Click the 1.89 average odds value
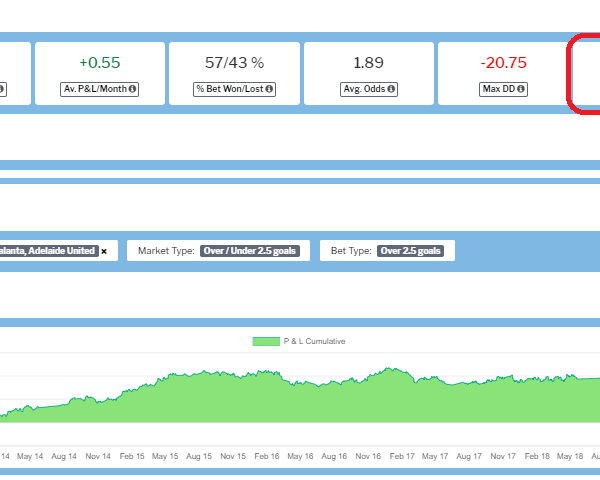Screen dimensions: 600x480 pos(368,63)
